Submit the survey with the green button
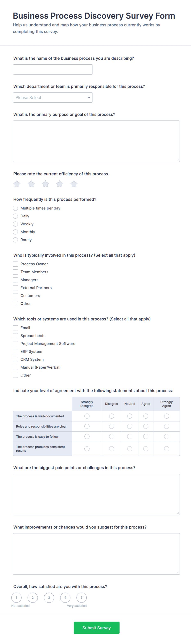 click(x=96, y=628)
